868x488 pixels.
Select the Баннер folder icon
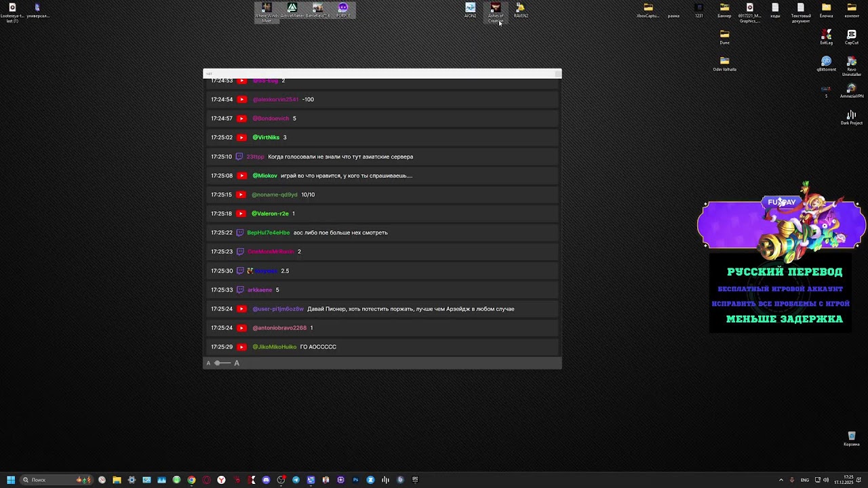pyautogui.click(x=724, y=10)
